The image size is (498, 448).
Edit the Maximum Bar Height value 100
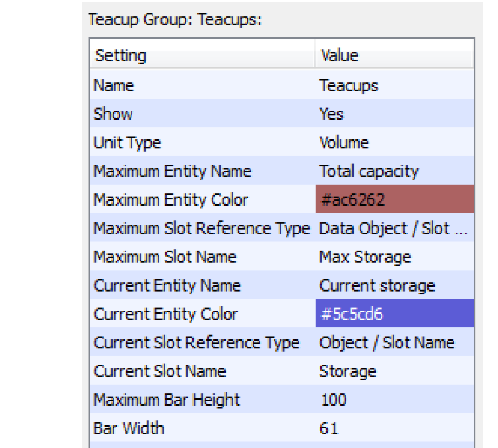coord(394,400)
